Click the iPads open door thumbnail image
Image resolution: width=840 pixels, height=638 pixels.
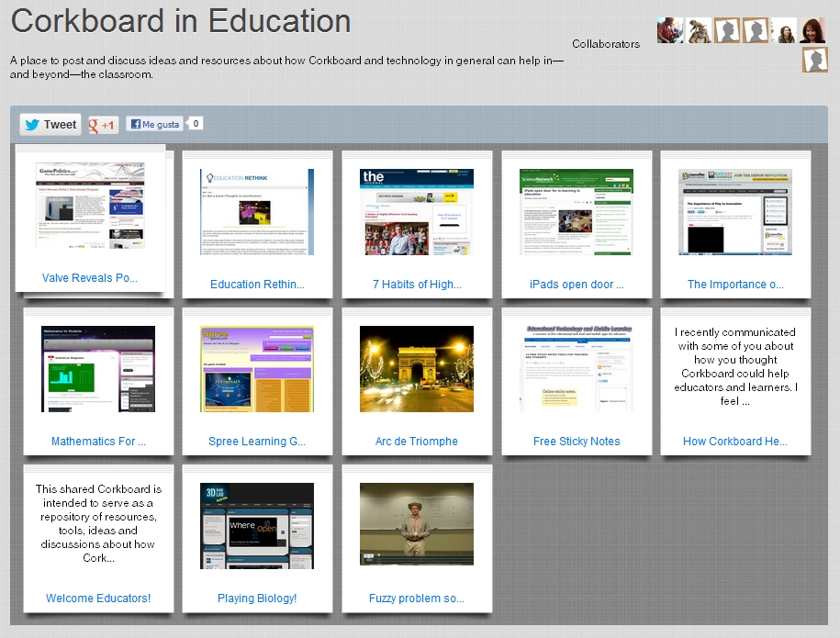pyautogui.click(x=577, y=212)
